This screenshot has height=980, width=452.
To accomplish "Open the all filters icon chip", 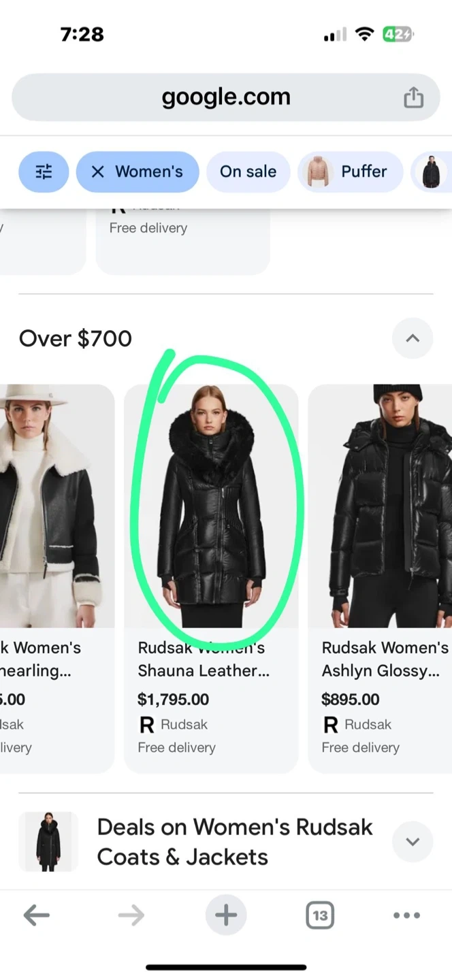I will coord(44,171).
